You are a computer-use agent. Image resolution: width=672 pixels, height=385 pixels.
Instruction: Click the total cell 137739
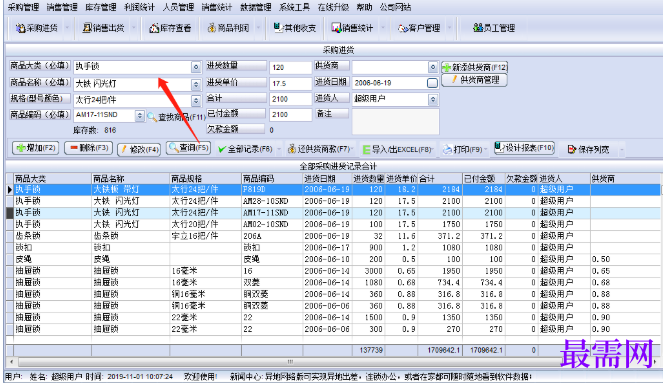[369, 350]
